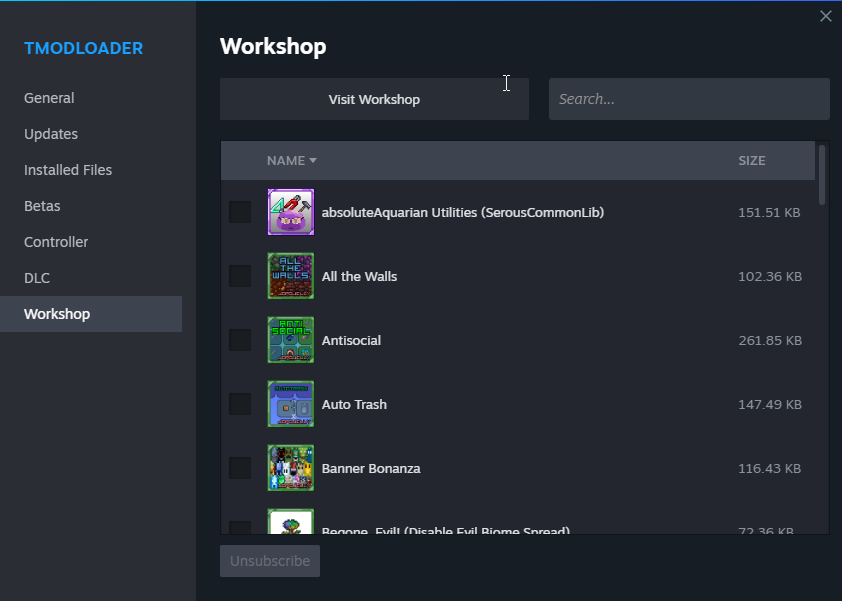Viewport: 842px width, 601px height.
Task: Go to the Updates section
Action: (x=51, y=134)
